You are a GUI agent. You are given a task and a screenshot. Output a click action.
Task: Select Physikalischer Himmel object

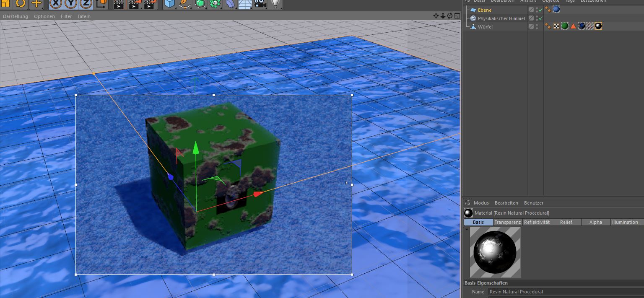(x=501, y=18)
